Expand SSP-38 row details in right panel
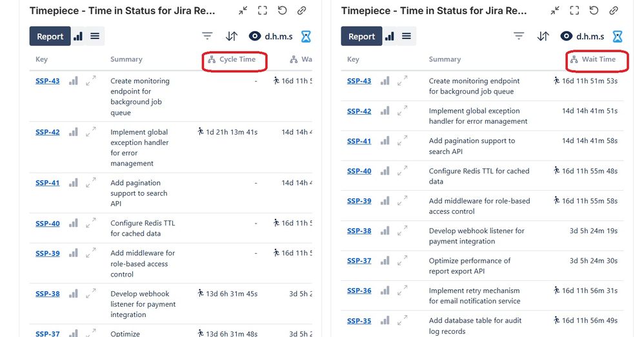 (x=403, y=231)
